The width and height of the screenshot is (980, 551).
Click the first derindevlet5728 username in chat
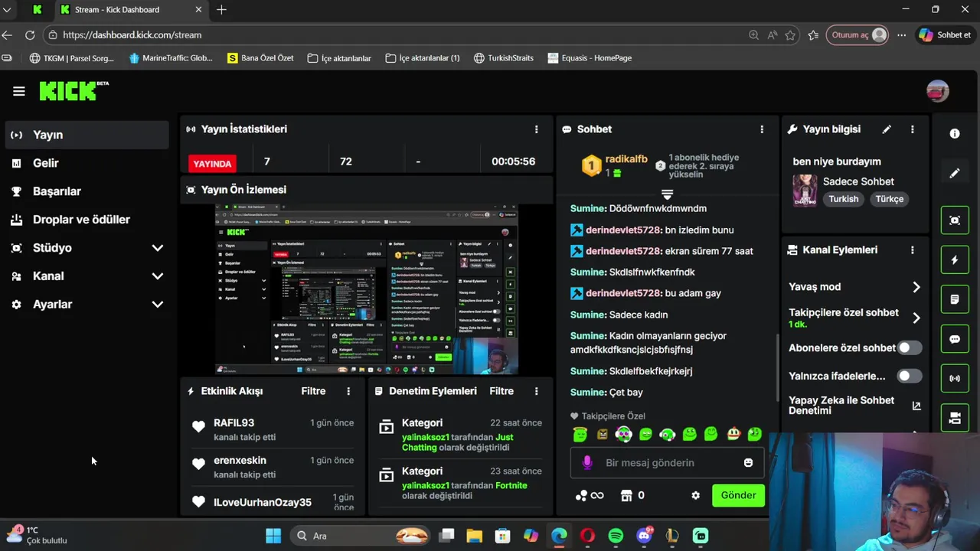pos(623,230)
